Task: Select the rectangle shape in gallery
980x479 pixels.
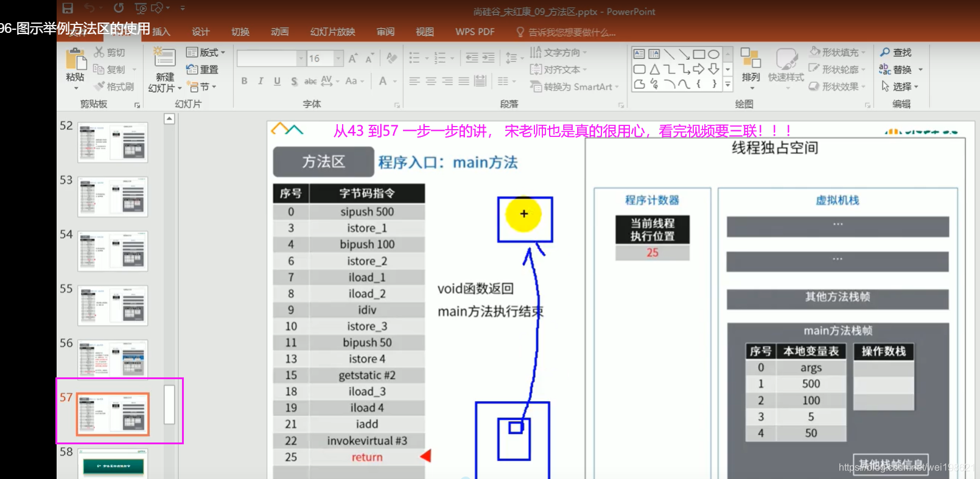Action: [699, 54]
